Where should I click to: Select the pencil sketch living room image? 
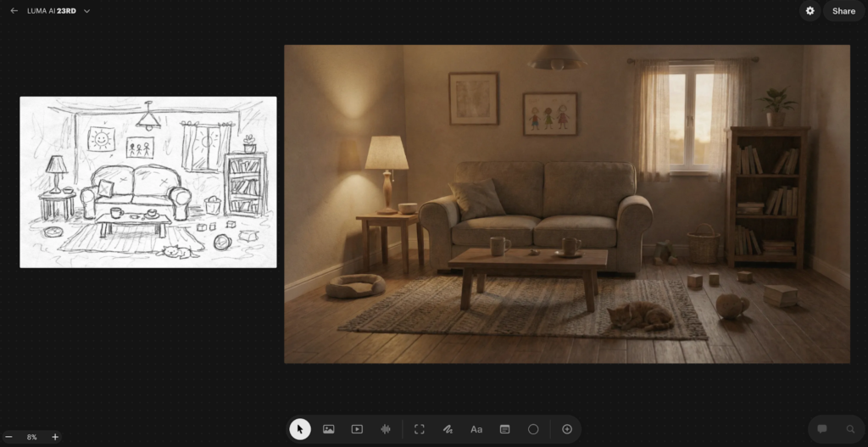[x=148, y=182]
